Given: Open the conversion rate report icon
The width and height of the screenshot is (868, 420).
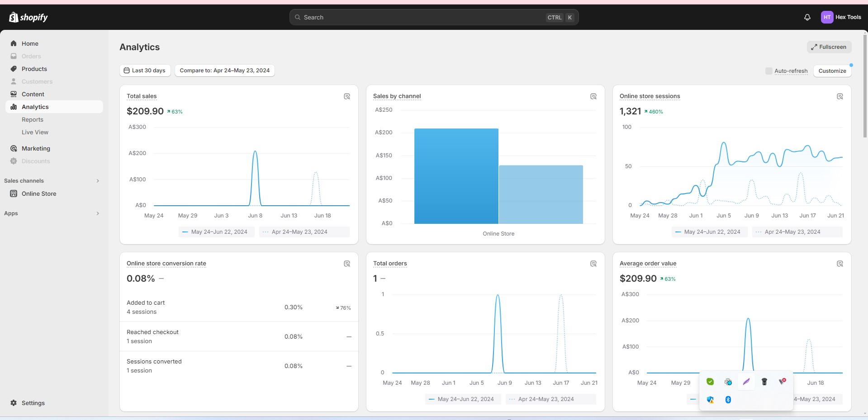Looking at the screenshot, I should click(x=347, y=264).
